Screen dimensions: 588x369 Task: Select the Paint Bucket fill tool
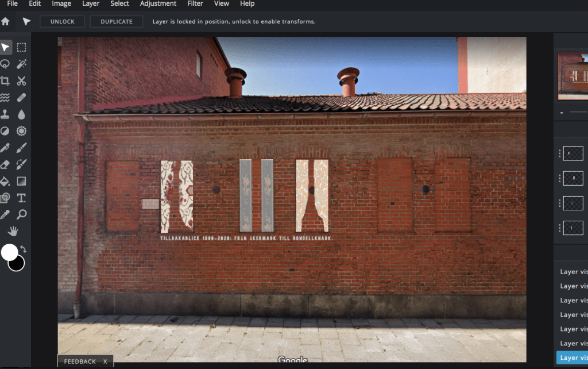(5, 182)
